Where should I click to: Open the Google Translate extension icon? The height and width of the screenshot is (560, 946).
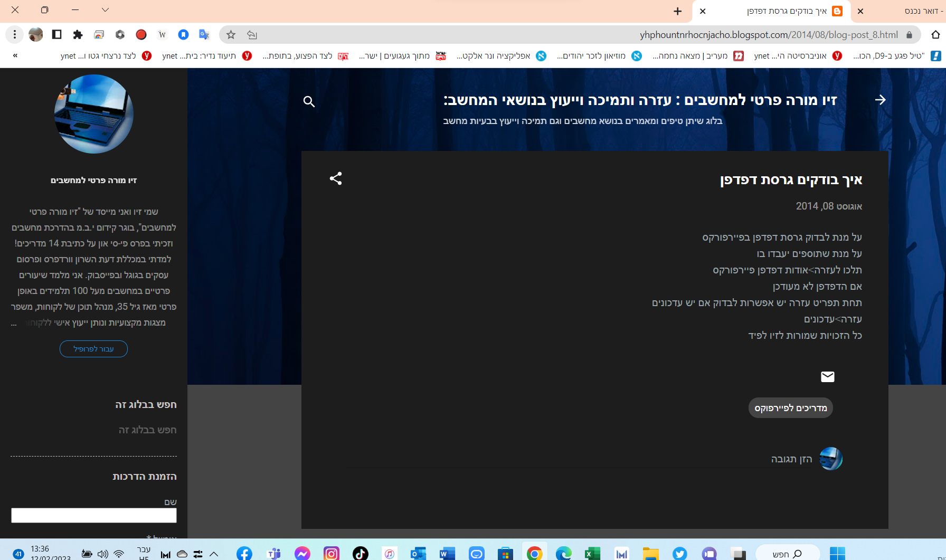click(204, 35)
